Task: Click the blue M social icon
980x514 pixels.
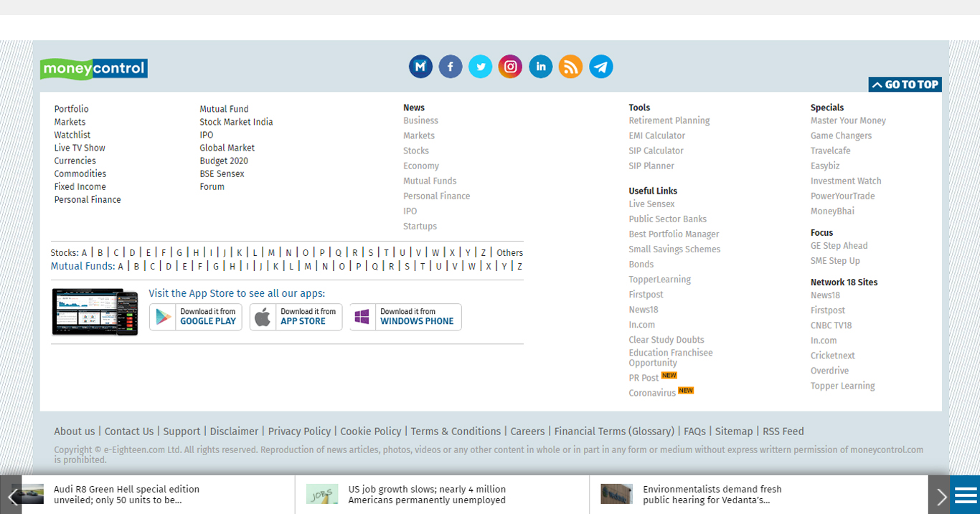Action: pyautogui.click(x=420, y=67)
